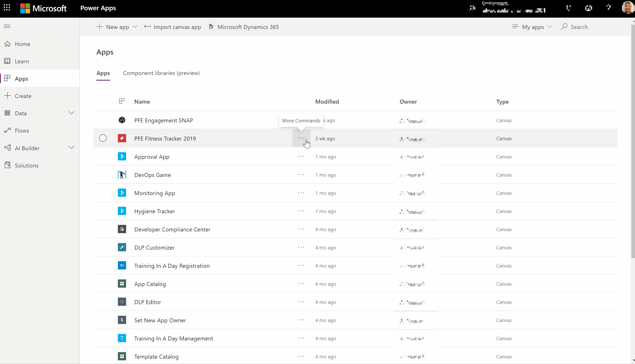Expand the Data section chevron
The image size is (635, 364).
(x=72, y=113)
